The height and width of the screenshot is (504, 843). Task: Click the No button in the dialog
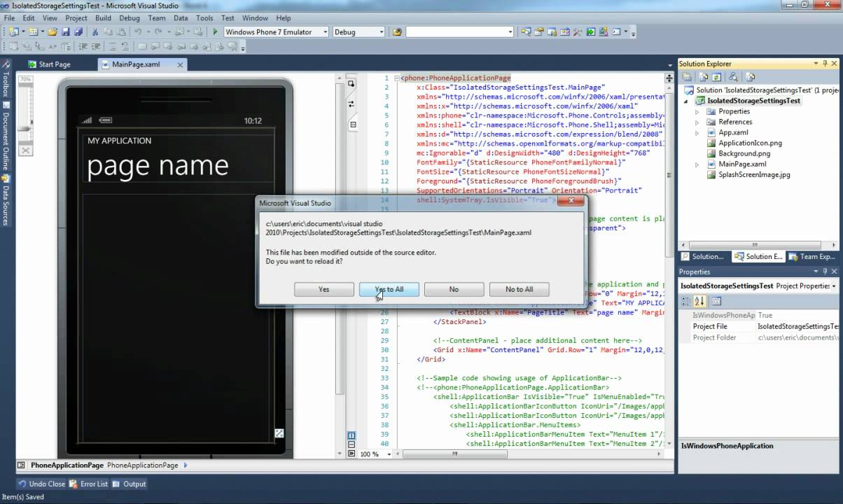pyautogui.click(x=454, y=289)
